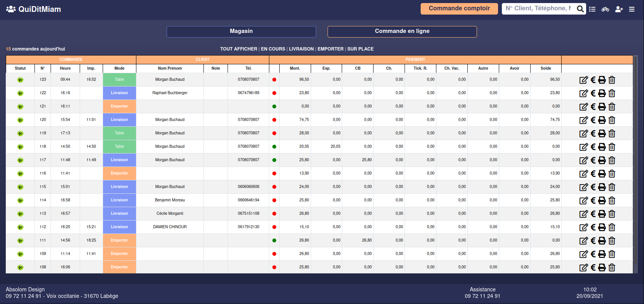Filter orders with SUR PLACE
Screen dimensions: 644x304
361,49
